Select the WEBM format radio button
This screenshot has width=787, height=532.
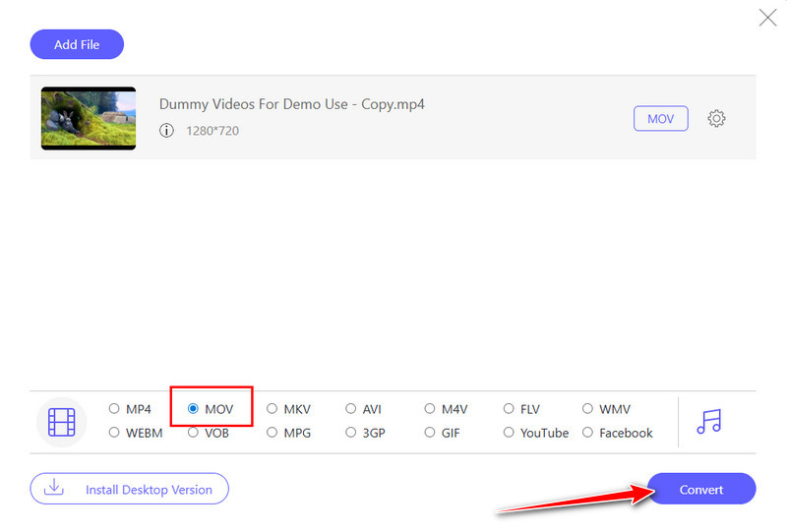tap(114, 433)
